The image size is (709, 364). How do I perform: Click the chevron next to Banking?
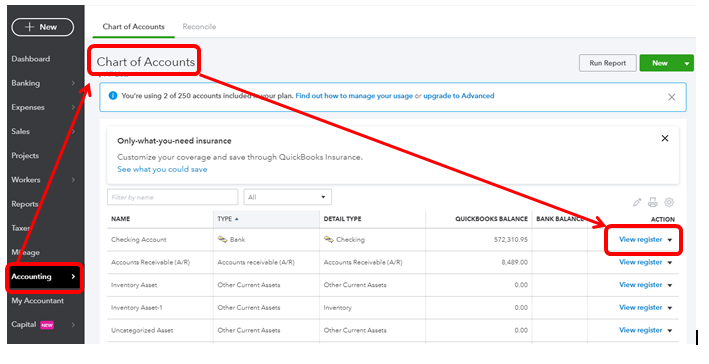click(x=73, y=83)
